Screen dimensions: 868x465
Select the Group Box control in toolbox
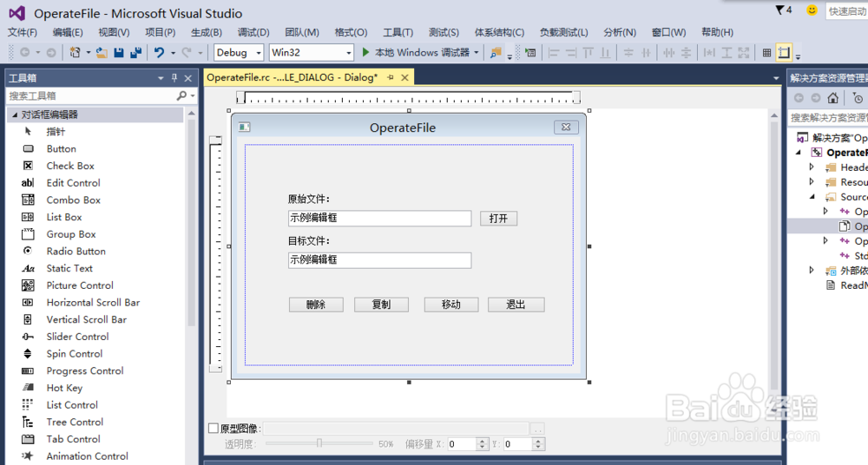(x=95, y=235)
